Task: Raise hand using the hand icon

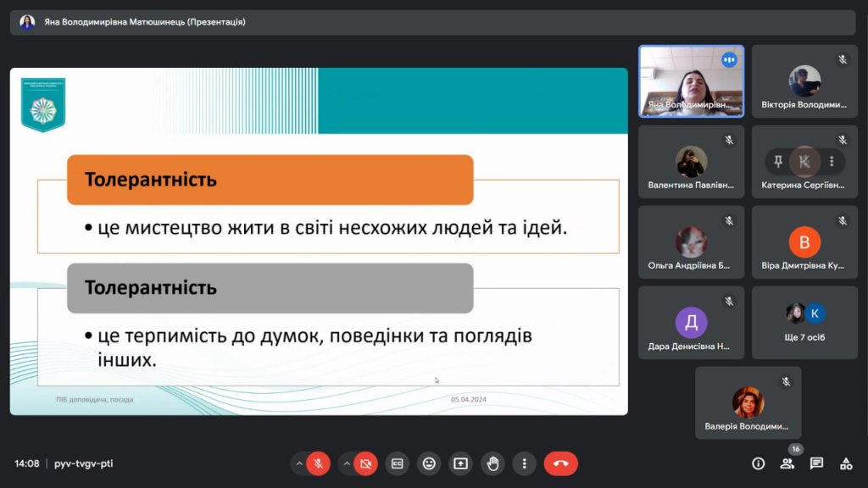Action: [492, 463]
